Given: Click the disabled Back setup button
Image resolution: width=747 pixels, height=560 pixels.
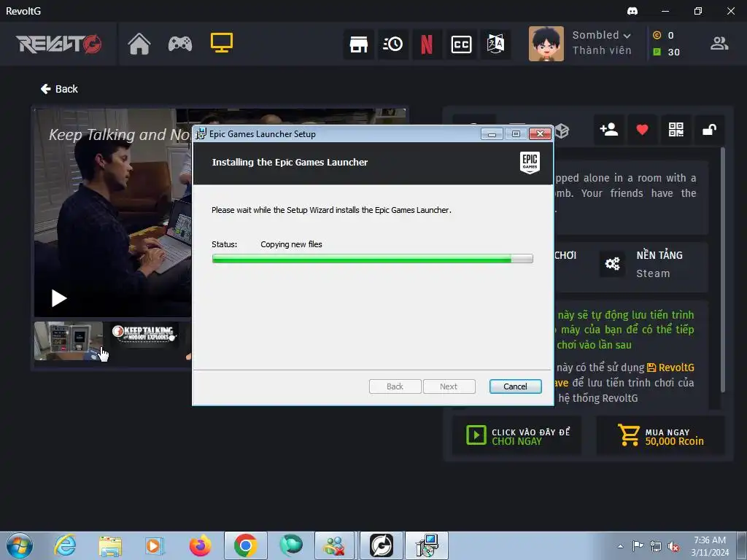Looking at the screenshot, I should (395, 386).
